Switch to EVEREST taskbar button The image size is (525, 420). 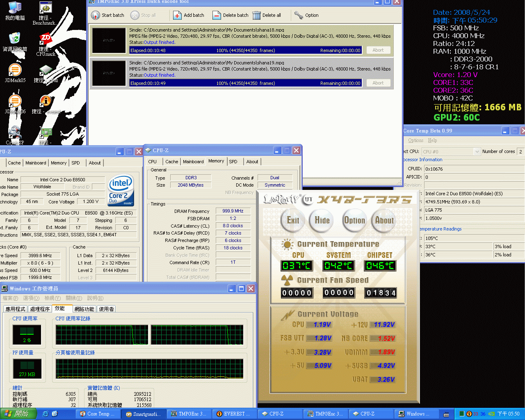235,414
